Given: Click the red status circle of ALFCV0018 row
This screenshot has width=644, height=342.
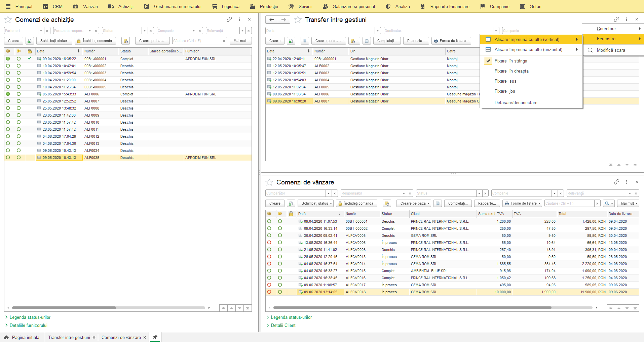Looking at the screenshot, I should tap(269, 292).
